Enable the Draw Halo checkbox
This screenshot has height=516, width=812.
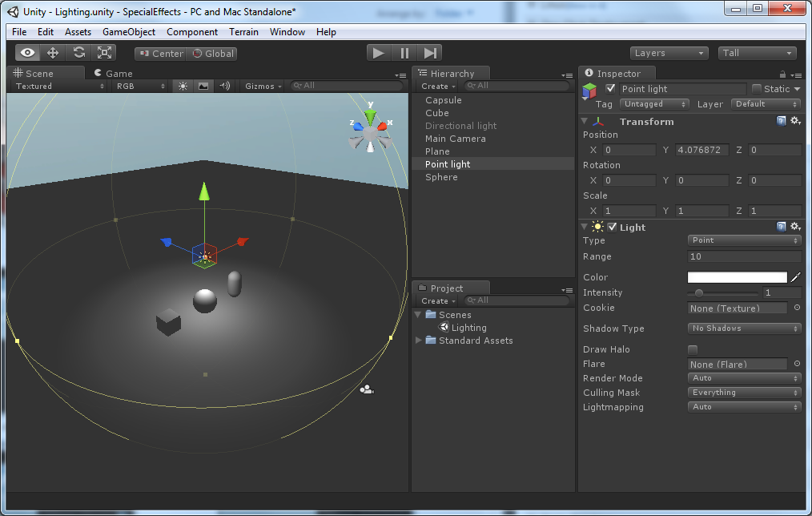tap(693, 349)
